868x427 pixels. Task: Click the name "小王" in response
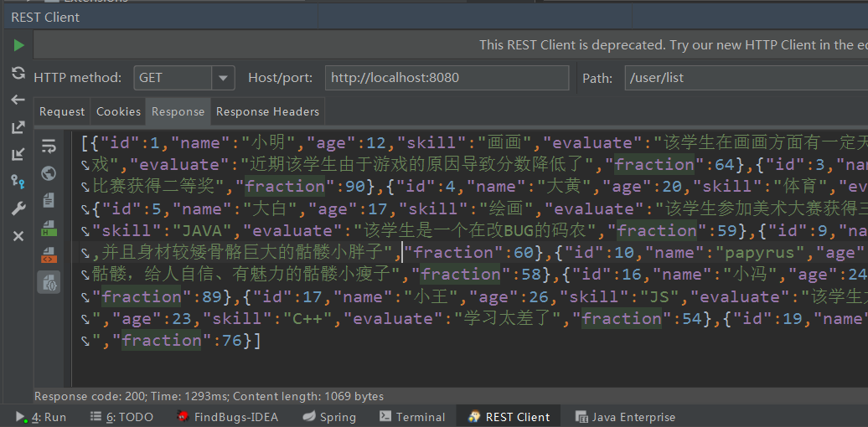pos(431,297)
